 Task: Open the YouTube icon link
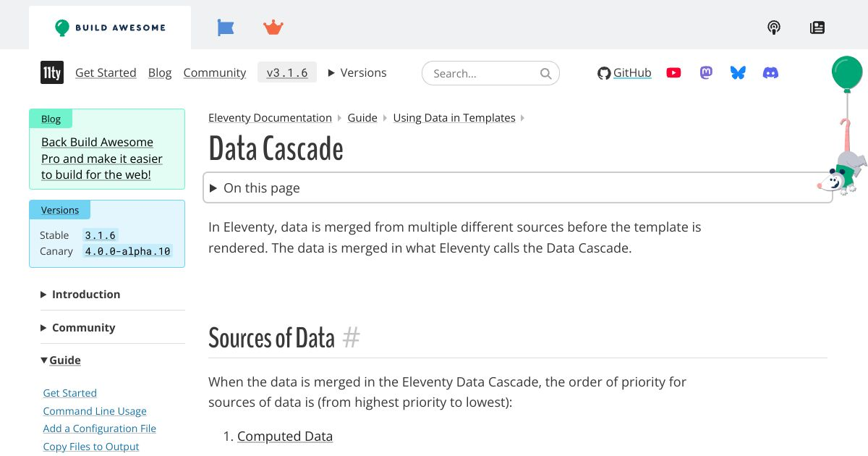point(673,72)
